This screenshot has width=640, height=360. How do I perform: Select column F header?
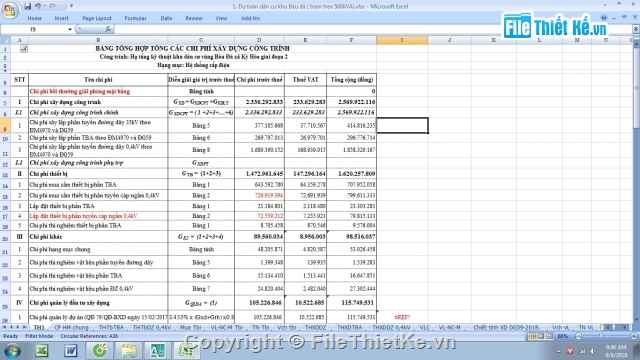pos(351,40)
